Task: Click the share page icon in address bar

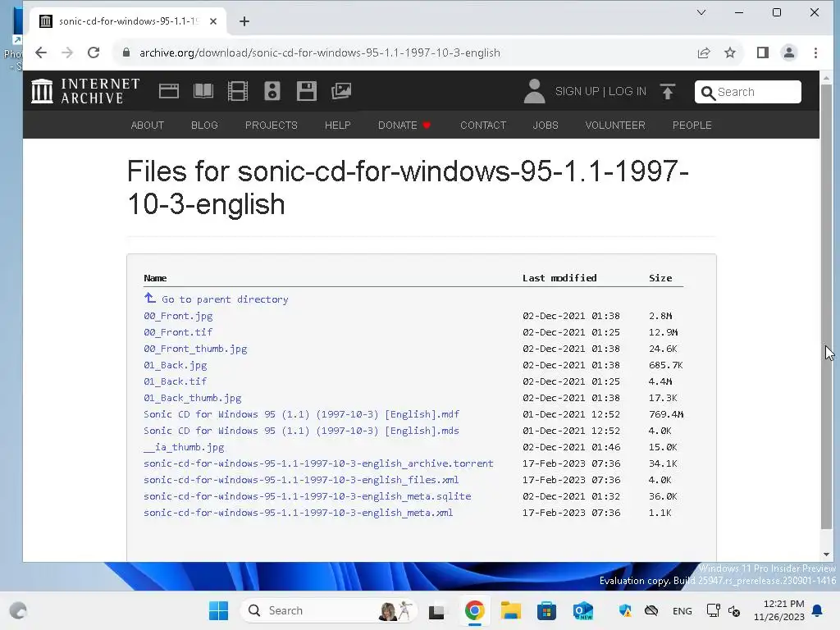Action: tap(704, 52)
